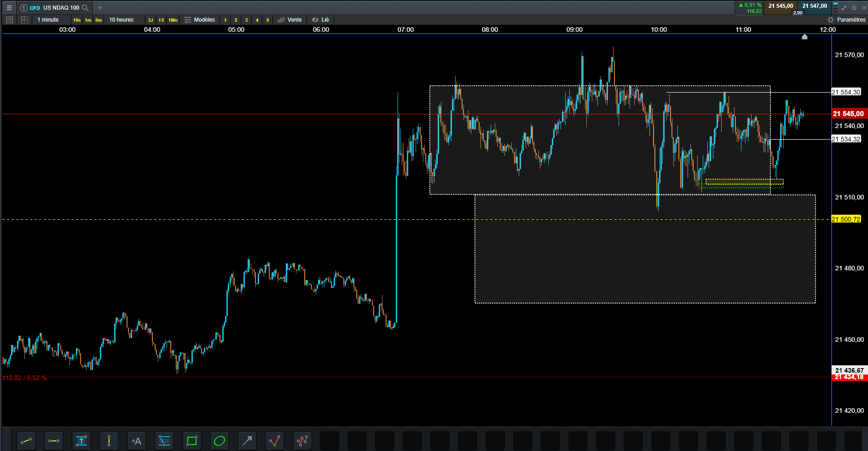Activate the text annotation tool

click(137, 441)
